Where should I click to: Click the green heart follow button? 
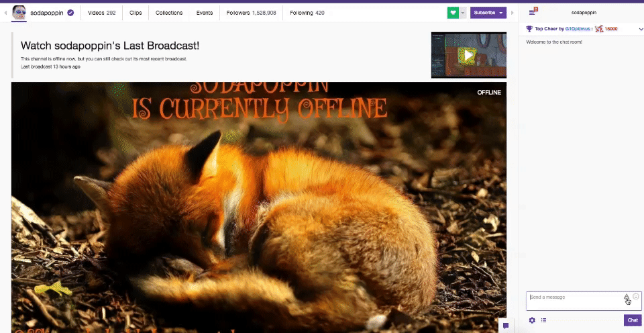453,13
